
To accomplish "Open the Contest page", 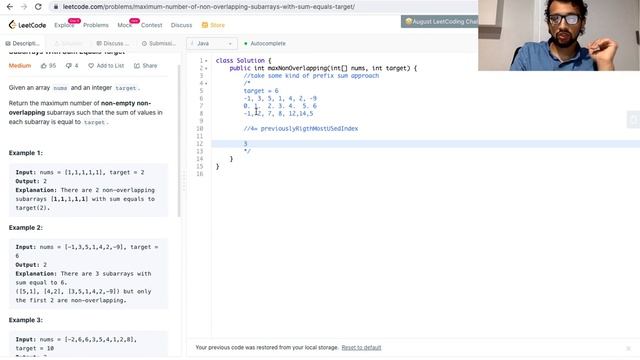I will click(x=151, y=25).
